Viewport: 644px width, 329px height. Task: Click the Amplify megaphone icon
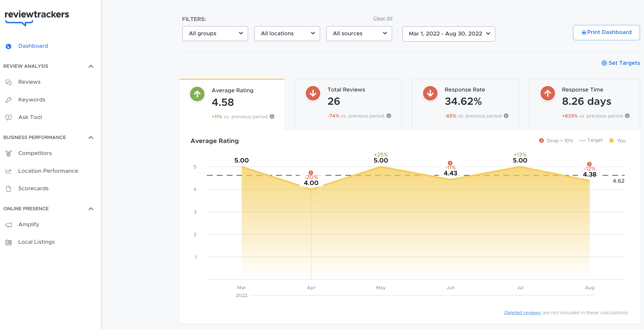tap(8, 224)
